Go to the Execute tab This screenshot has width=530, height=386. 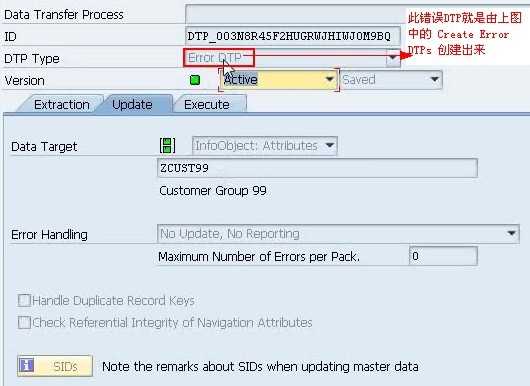click(207, 104)
